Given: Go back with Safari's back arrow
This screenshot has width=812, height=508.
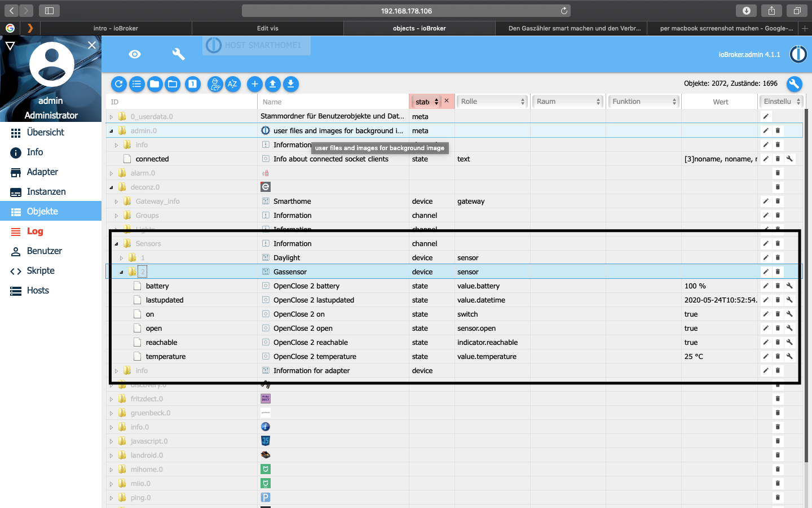Looking at the screenshot, I should (11, 11).
